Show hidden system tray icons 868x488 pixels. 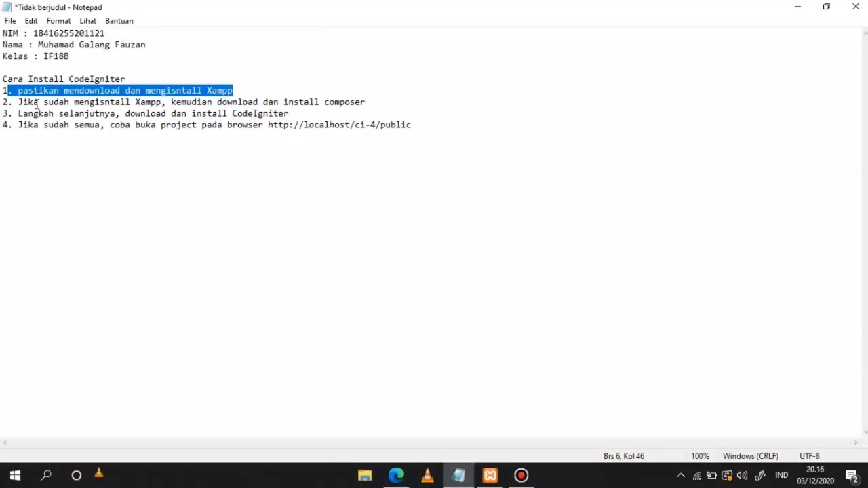681,475
